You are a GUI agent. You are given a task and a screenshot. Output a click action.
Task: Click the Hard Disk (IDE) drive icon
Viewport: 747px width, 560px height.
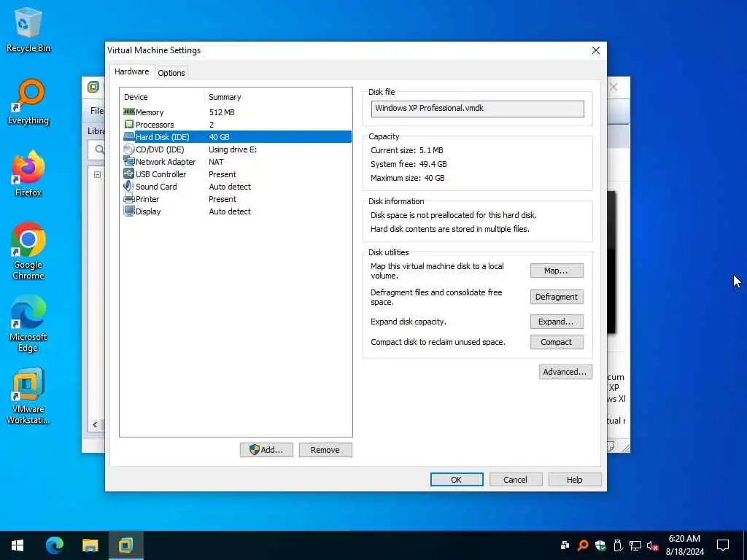128,136
